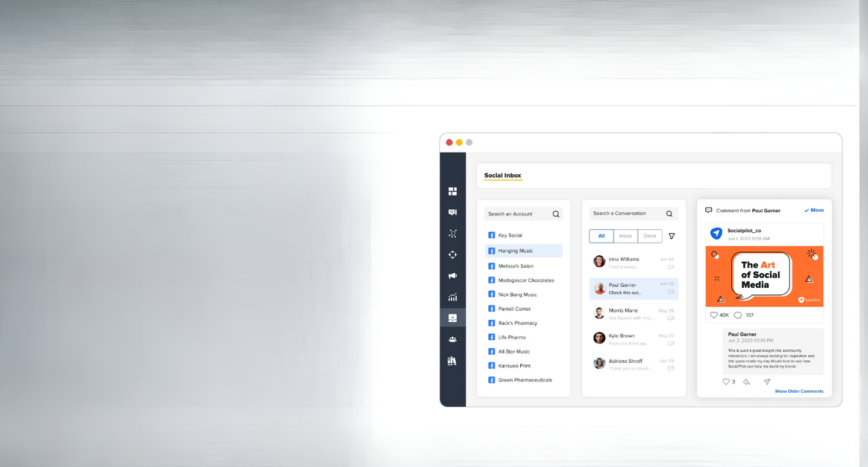Click the Move button

tap(814, 211)
